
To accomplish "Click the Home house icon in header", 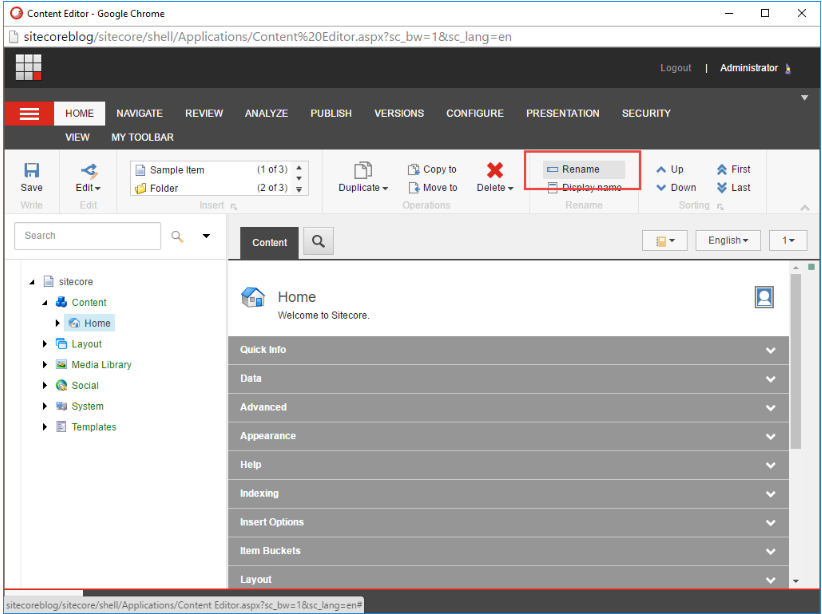I will [253, 297].
